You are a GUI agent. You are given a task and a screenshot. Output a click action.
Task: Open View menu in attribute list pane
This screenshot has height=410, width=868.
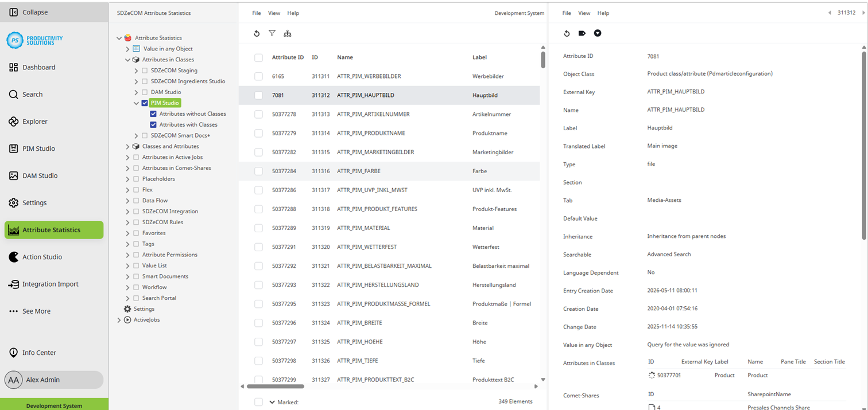(x=274, y=13)
